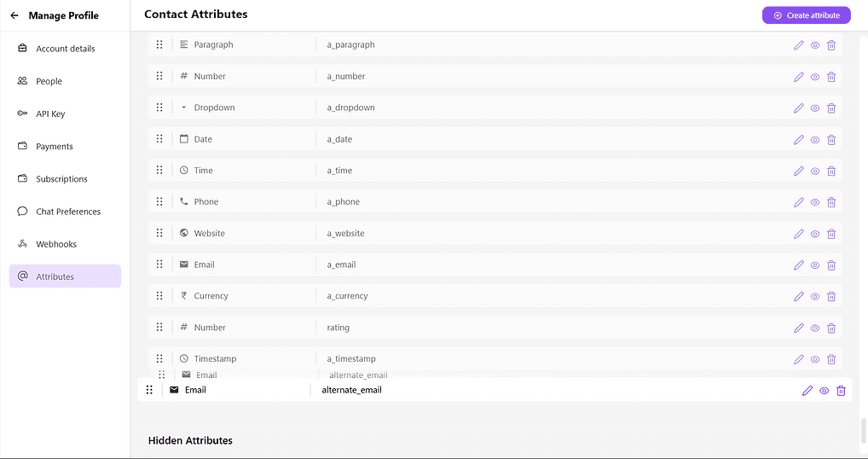Edit the a_time attribute
This screenshot has height=459, width=868.
(798, 171)
